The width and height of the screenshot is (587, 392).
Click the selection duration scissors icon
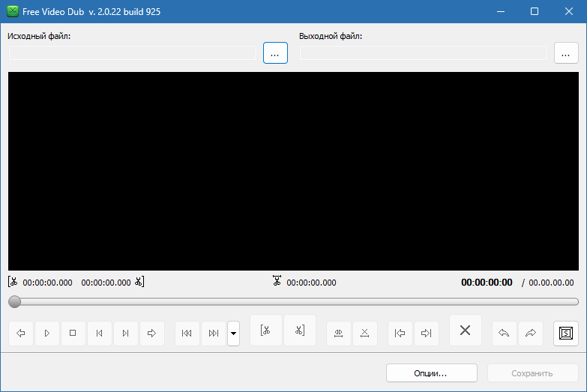[277, 281]
